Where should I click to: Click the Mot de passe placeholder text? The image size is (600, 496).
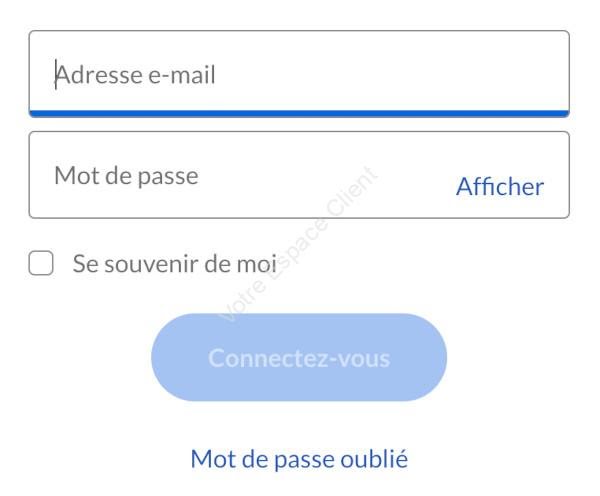126,176
